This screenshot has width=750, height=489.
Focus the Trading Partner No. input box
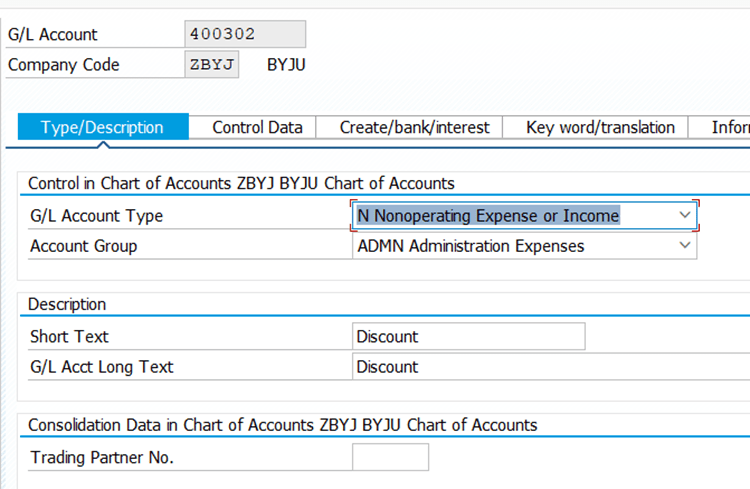[x=390, y=458]
